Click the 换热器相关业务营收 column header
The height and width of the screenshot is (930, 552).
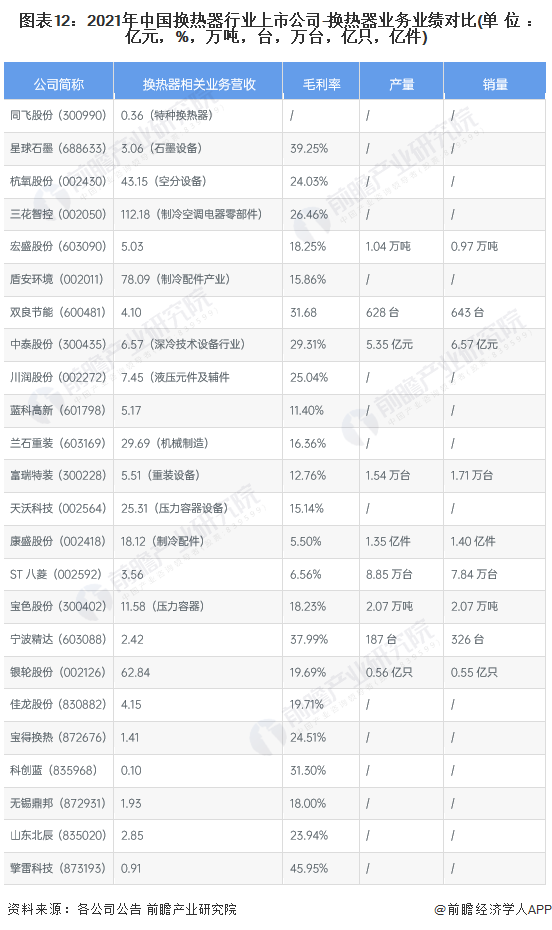click(x=198, y=84)
